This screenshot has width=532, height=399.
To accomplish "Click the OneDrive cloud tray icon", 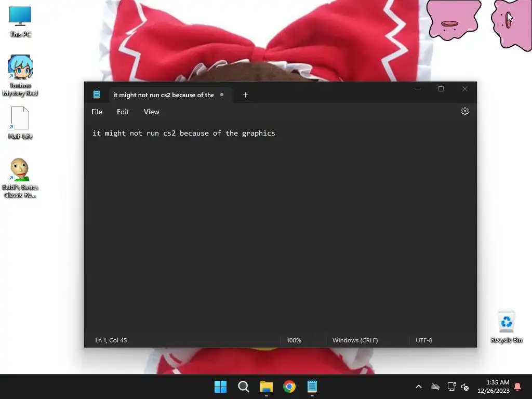I will click(x=435, y=387).
